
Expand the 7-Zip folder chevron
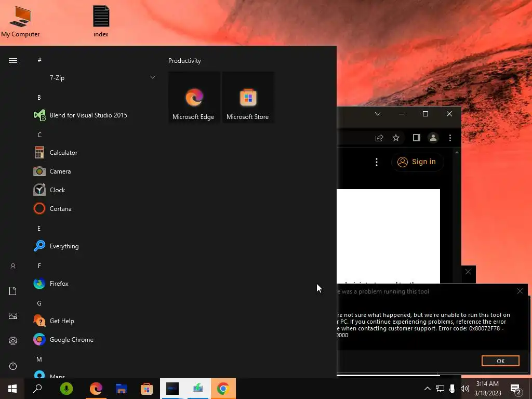(x=153, y=78)
